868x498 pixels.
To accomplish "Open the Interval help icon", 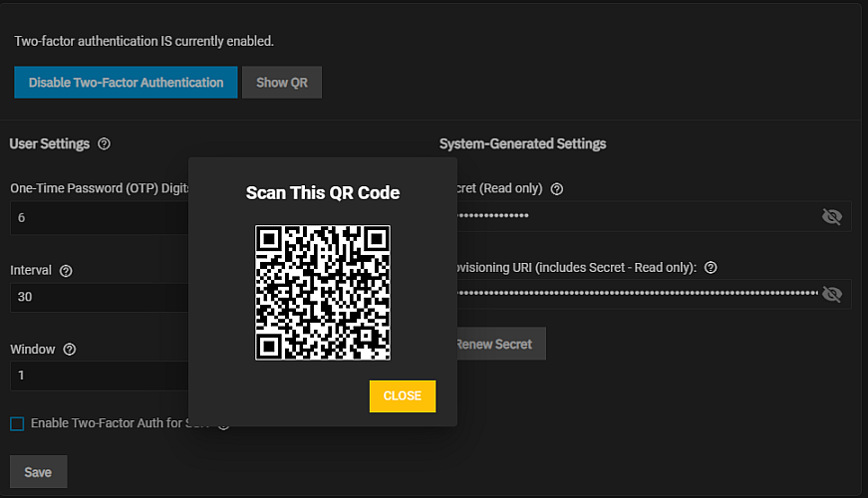I will 66,271.
